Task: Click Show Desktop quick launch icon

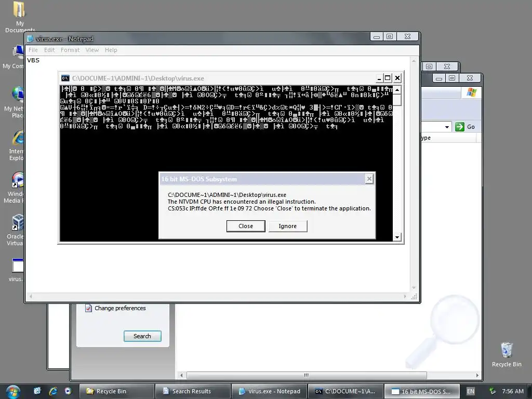Action: pos(37,391)
